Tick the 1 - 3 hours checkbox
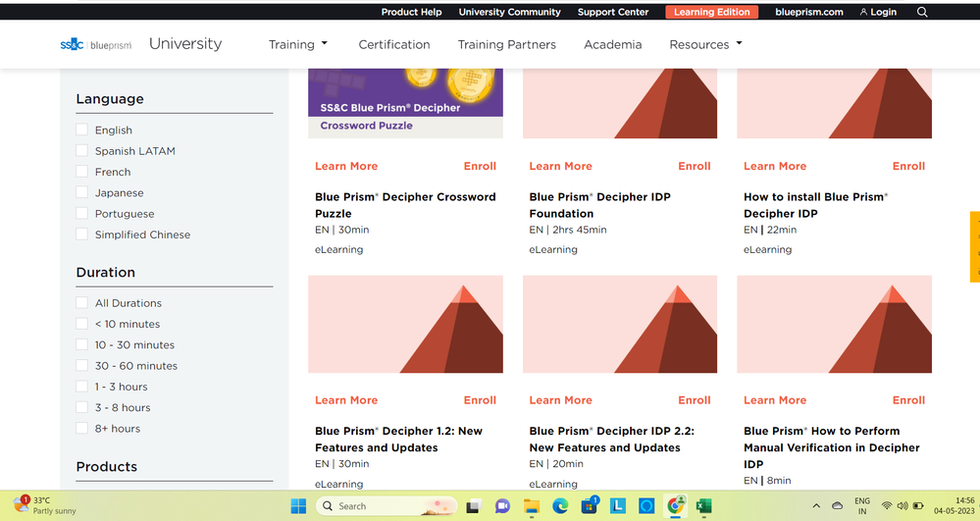 (81, 386)
